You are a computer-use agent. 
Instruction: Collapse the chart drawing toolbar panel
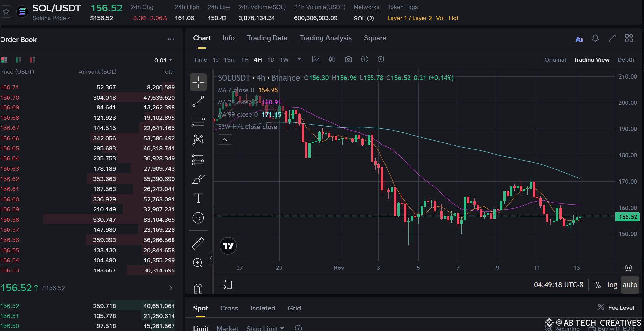(211, 258)
